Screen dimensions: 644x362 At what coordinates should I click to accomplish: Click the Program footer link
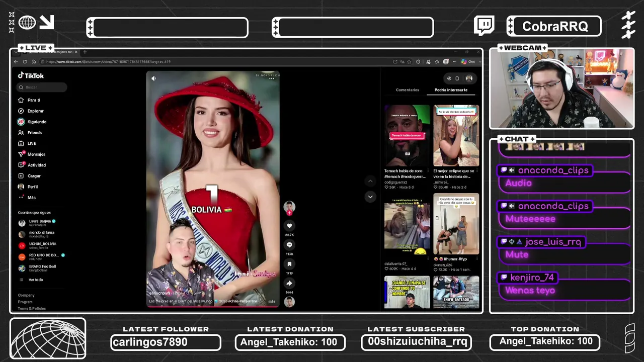pyautogui.click(x=25, y=302)
